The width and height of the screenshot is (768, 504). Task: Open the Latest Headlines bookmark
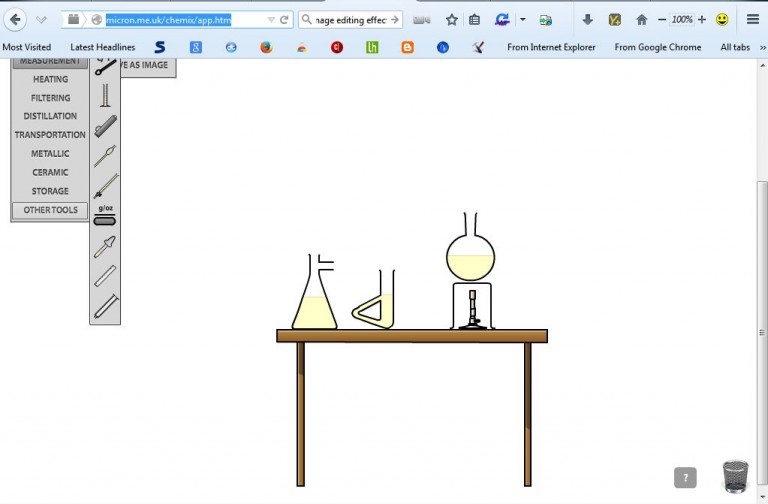(x=102, y=47)
